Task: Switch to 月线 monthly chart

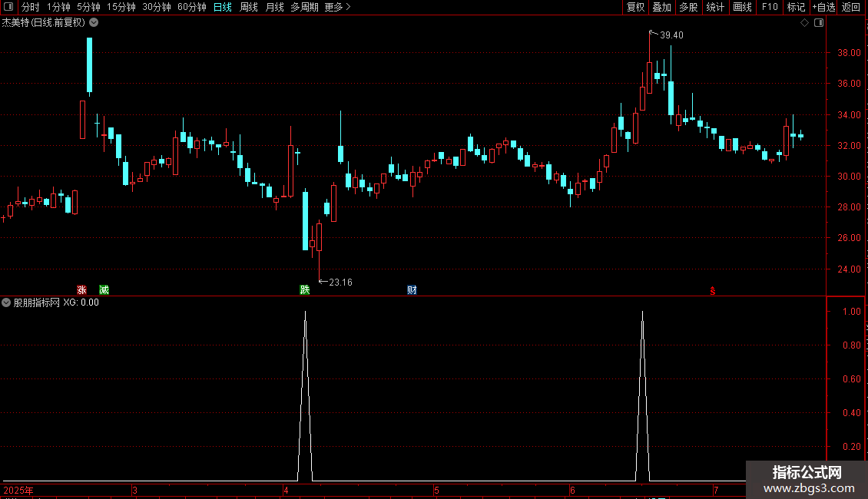Action: (x=274, y=7)
